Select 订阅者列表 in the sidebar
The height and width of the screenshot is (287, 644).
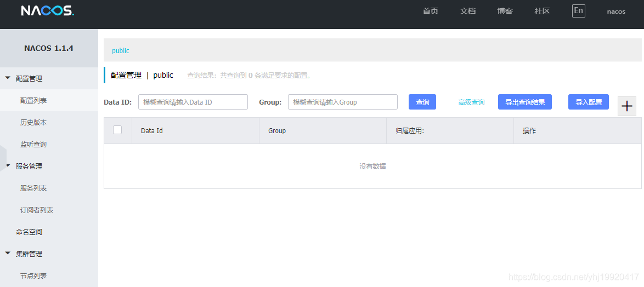coord(49,210)
